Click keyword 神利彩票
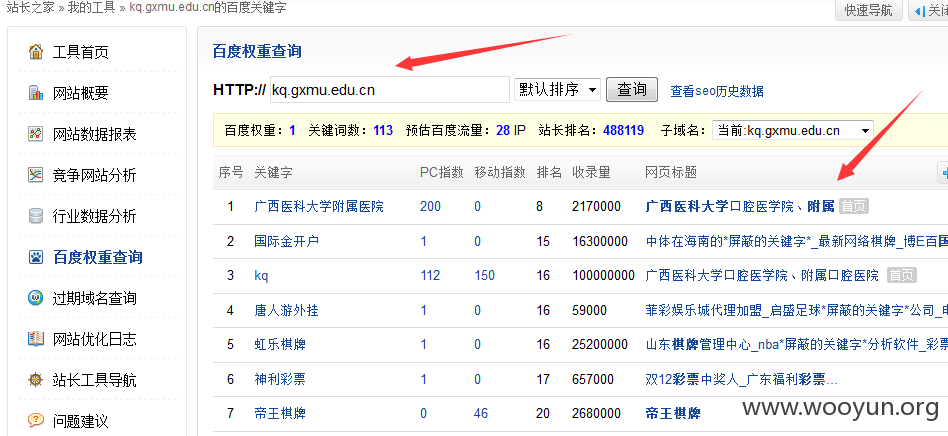Image resolution: width=948 pixels, height=436 pixels. point(280,379)
